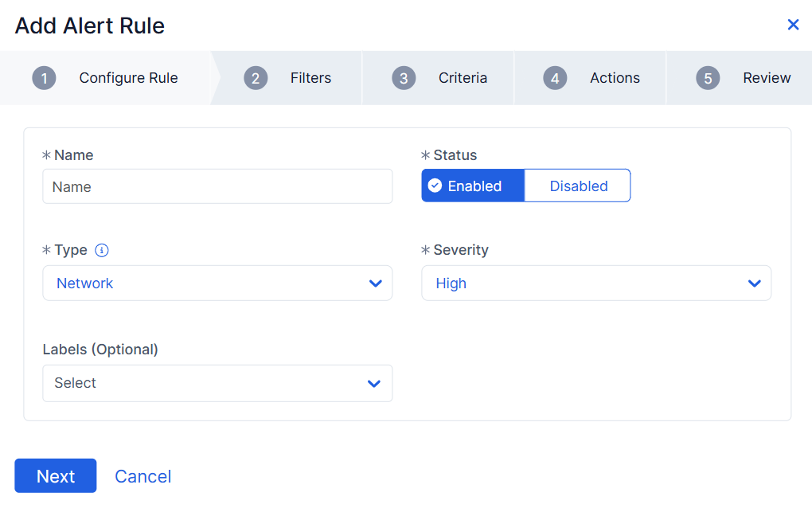Set status to Enabled
Screen dimensions: 812x512
pos(474,186)
